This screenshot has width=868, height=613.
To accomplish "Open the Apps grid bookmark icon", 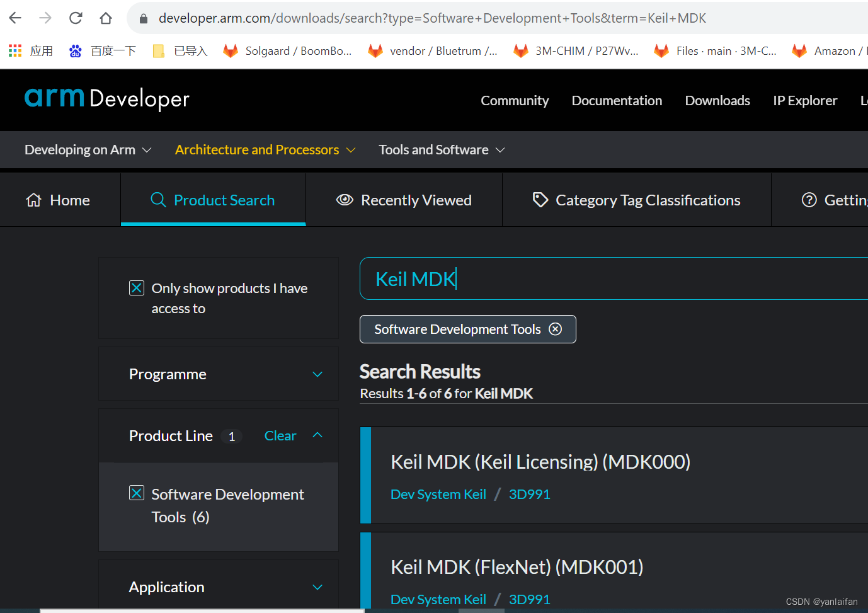I will pyautogui.click(x=15, y=51).
